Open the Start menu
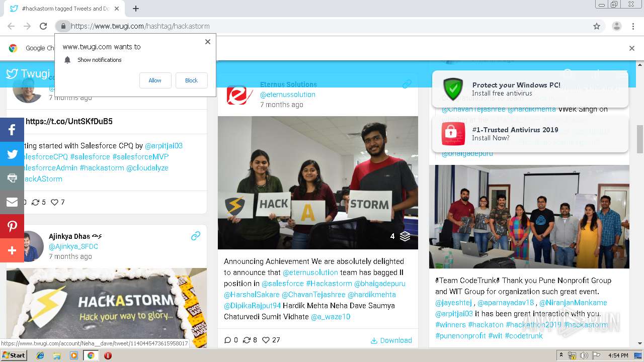644x362 pixels. (x=14, y=355)
